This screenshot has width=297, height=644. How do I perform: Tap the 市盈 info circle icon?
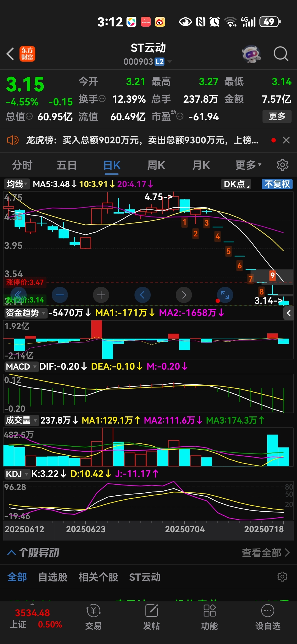pos(180,117)
